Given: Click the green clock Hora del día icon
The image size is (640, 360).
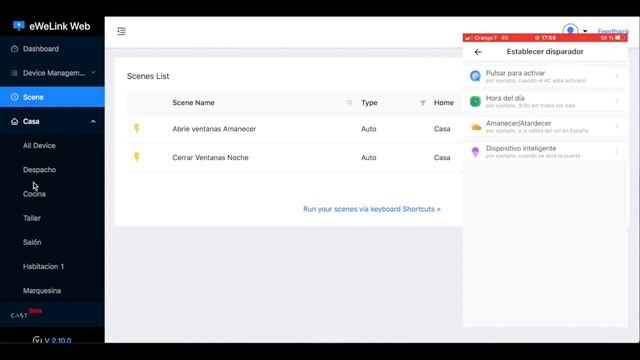Looking at the screenshot, I should click(475, 101).
